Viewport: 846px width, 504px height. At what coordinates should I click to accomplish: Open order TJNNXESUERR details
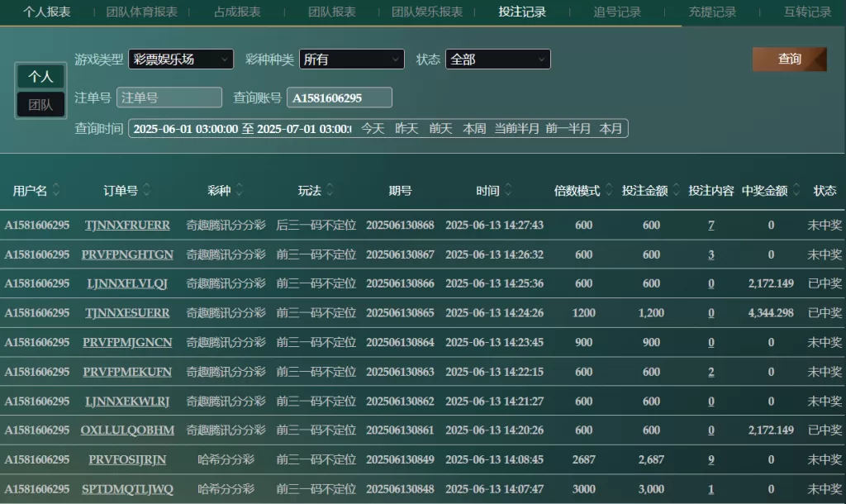click(x=127, y=313)
